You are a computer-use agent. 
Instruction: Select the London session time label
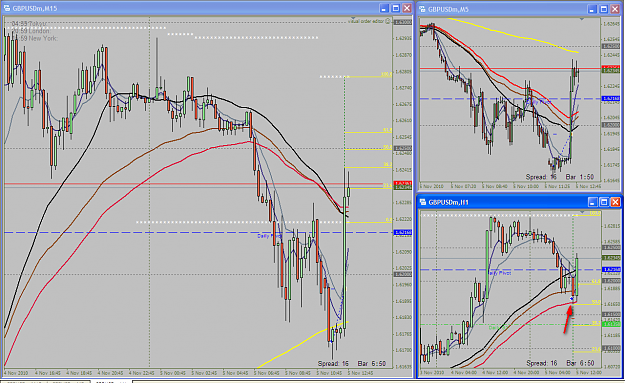(x=31, y=31)
